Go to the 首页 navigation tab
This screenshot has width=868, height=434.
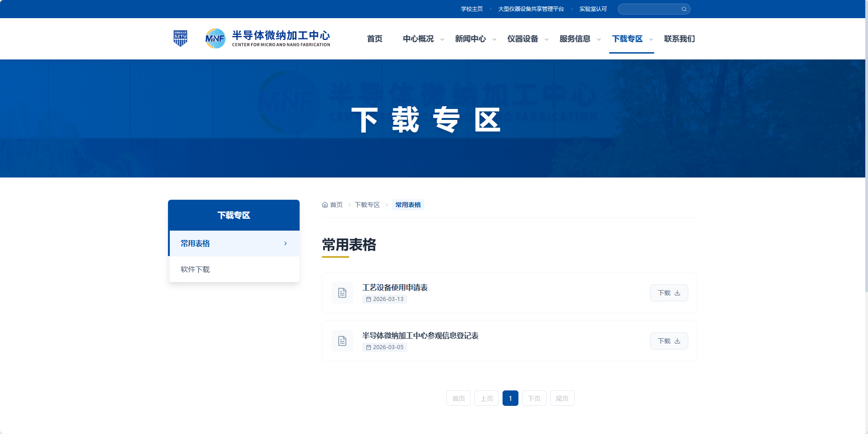tap(375, 39)
